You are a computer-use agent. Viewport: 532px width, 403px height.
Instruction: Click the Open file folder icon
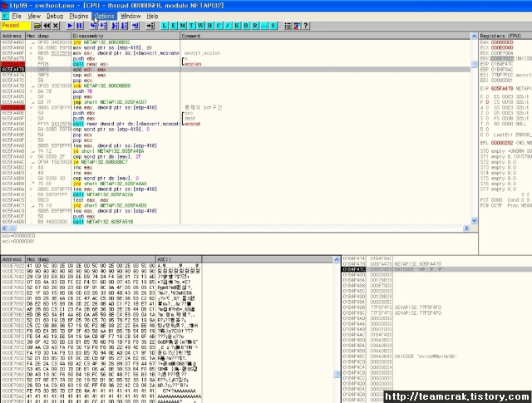click(x=37, y=26)
